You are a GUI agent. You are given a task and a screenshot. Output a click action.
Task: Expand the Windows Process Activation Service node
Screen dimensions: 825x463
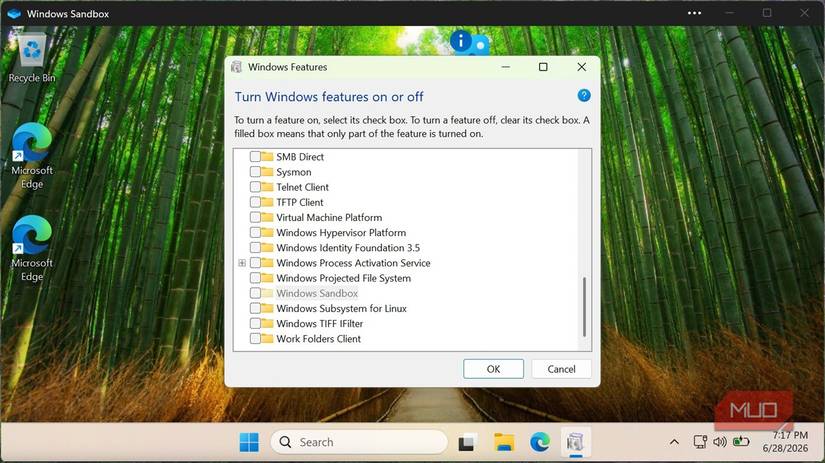point(242,263)
